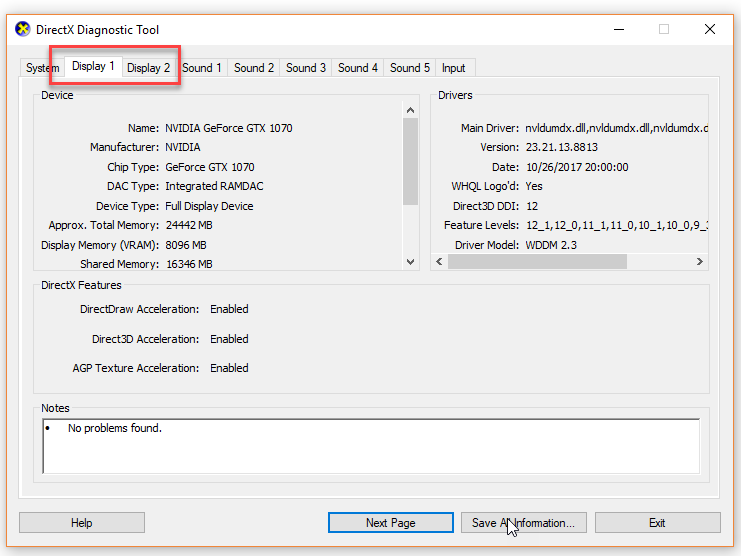This screenshot has height=556, width=741.
Task: Click the DirectX Diagnostic Tool title icon
Action: [x=22, y=29]
